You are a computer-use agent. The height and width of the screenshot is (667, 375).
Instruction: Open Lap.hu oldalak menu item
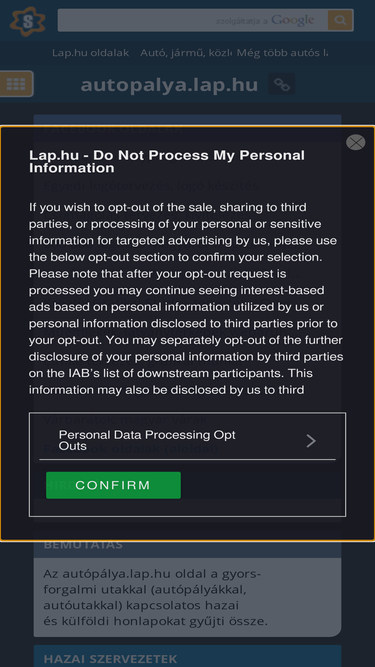pyautogui.click(x=91, y=53)
